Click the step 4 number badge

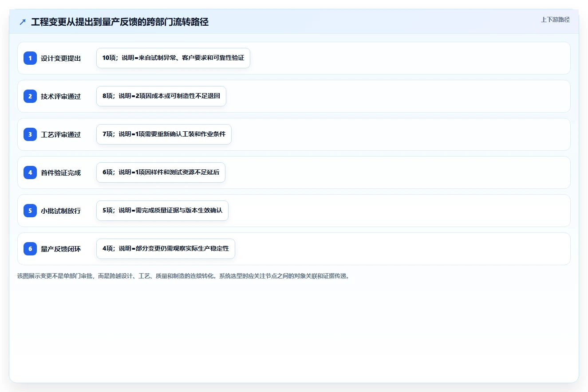click(30, 172)
